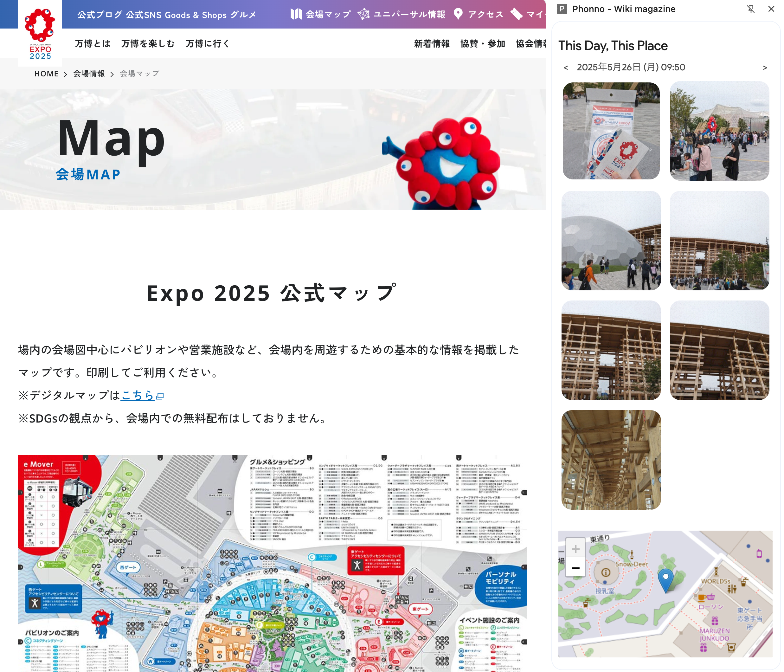
Task: Go to next date in panel
Action: pos(765,68)
